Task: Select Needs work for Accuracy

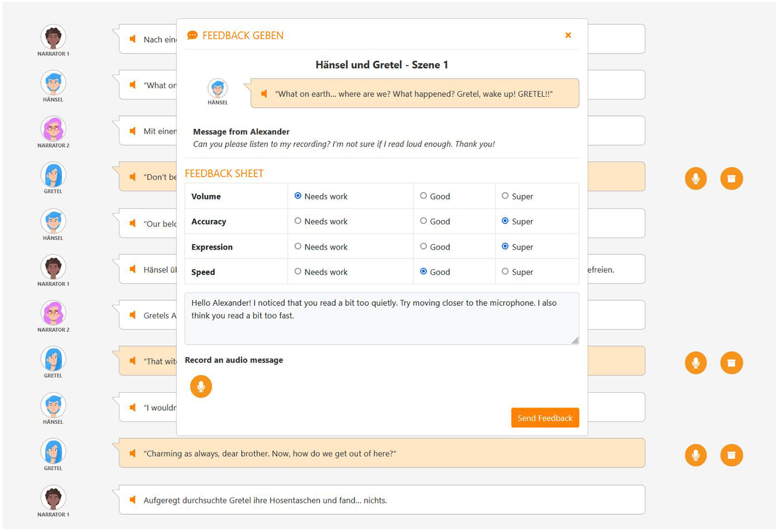Action: click(298, 221)
